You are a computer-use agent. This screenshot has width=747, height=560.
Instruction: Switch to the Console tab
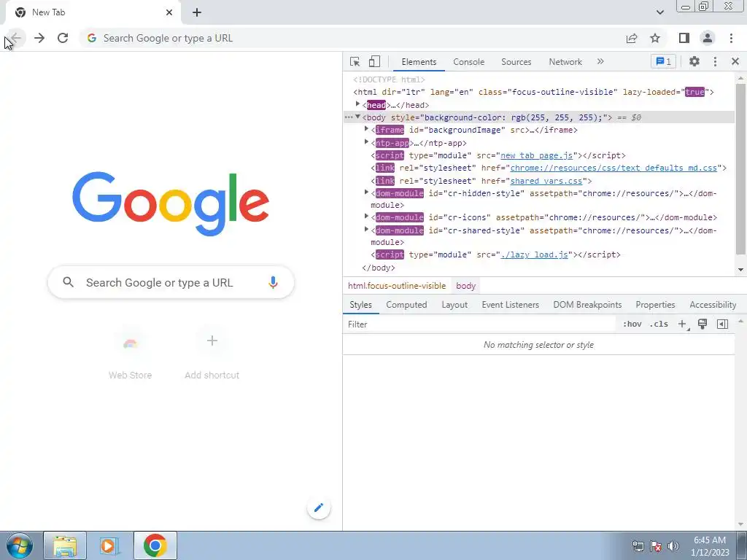[x=468, y=62]
